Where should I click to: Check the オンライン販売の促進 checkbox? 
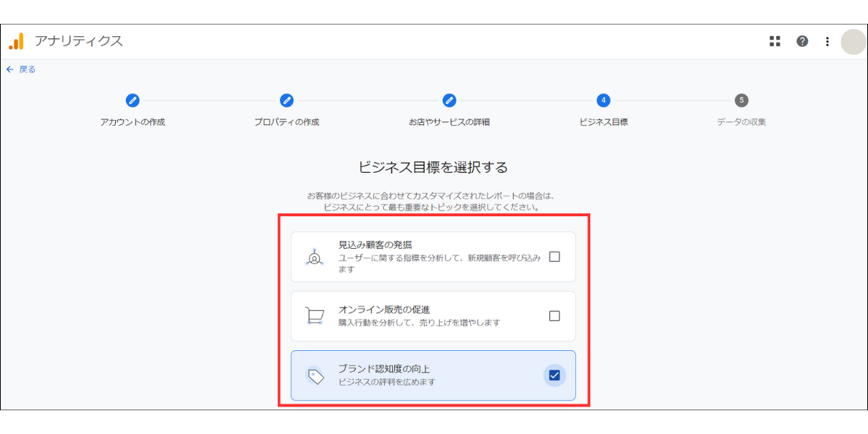pos(555,316)
